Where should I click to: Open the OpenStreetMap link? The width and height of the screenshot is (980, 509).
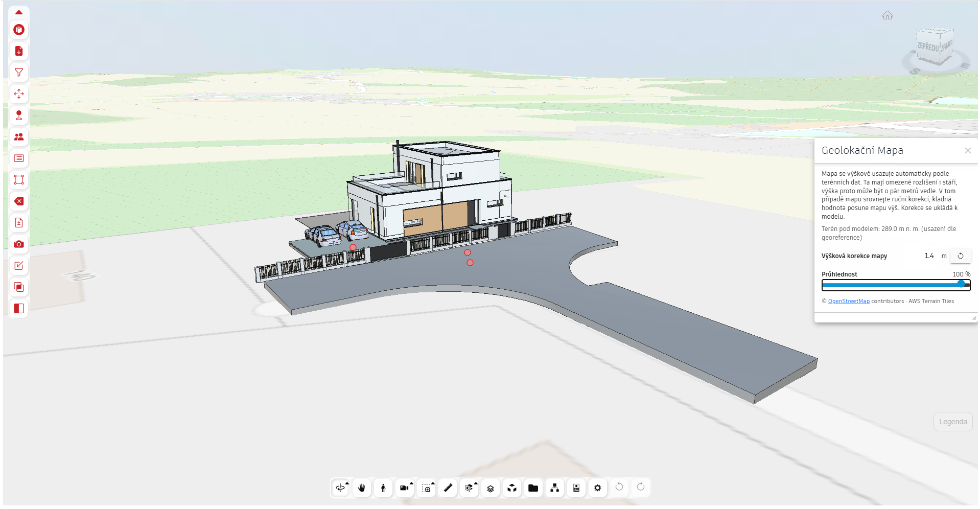coord(849,301)
